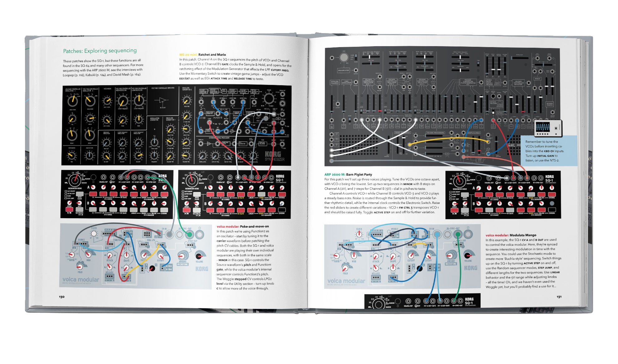
Task: Click the yellow 'MS-20 mini' patch title
Action: coord(189,55)
